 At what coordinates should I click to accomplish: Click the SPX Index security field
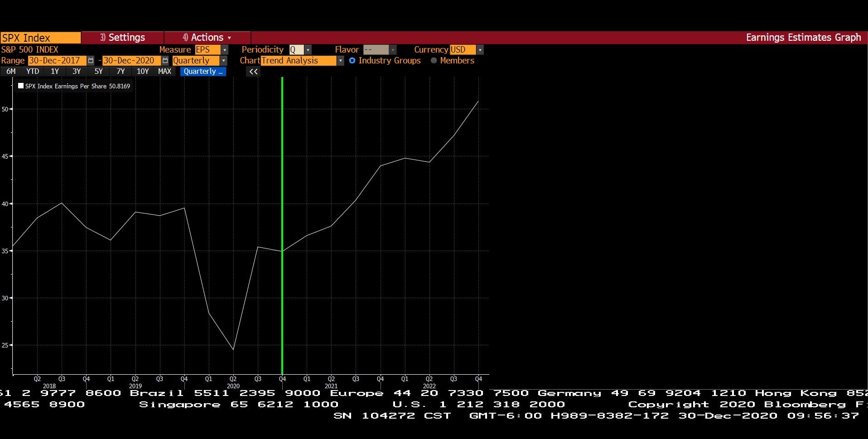41,38
